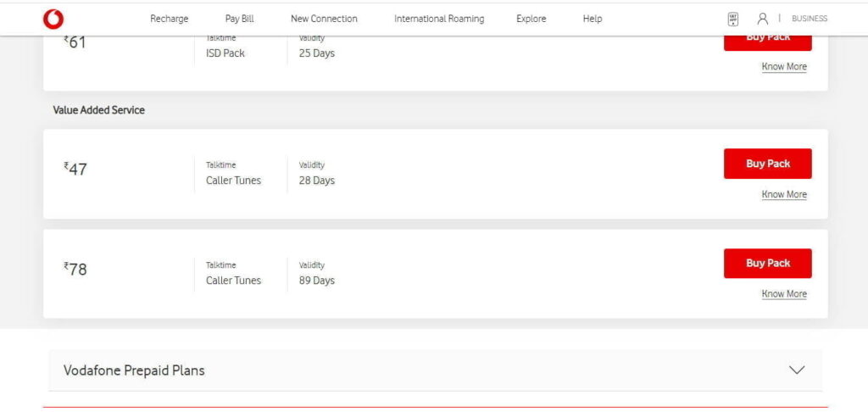Buy the ₹78 Caller Tunes pack
The image size is (868, 412).
(768, 263)
